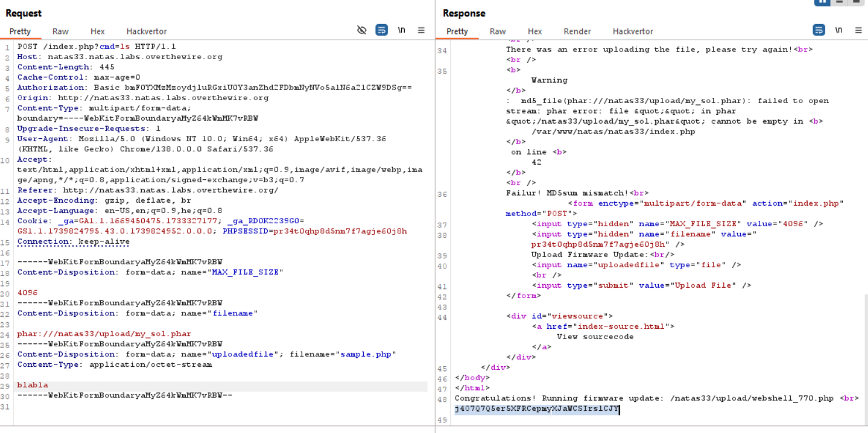Select the Response Pretty tab
Screen dimensions: 868x433
coord(457,32)
